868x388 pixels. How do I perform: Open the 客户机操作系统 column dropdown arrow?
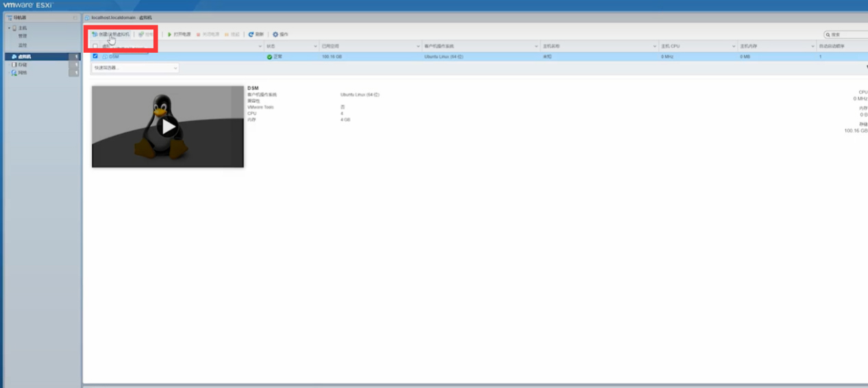[x=536, y=47]
